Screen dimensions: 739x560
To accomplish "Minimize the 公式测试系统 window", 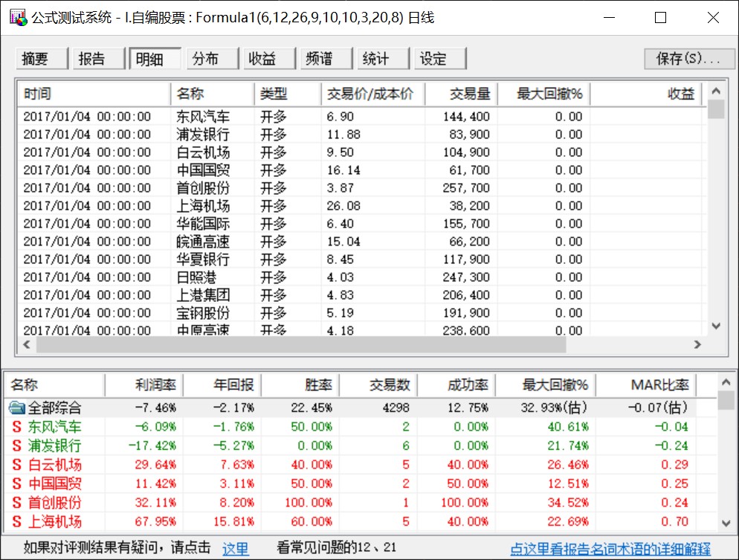I will tap(610, 18).
